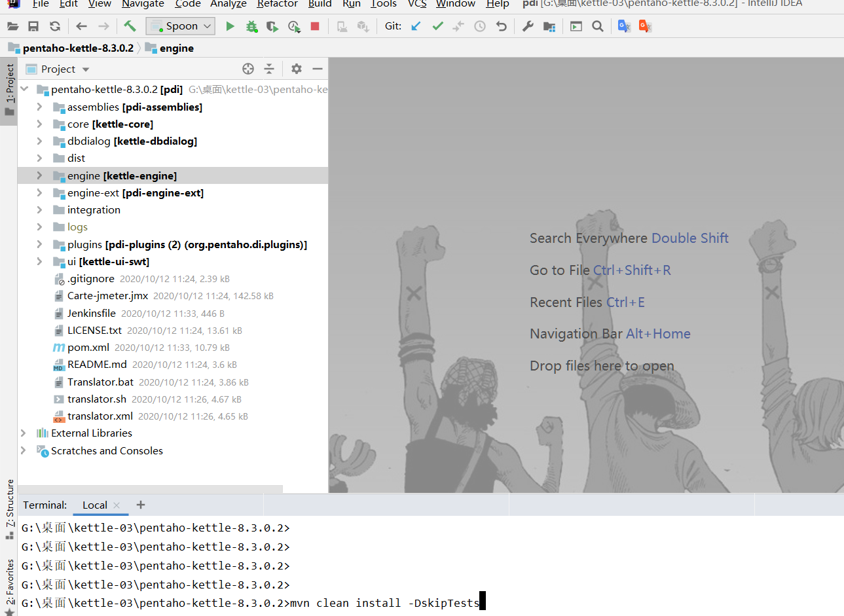Click the Git rollback arrow icon
Image resolution: width=844 pixels, height=616 pixels.
502,26
